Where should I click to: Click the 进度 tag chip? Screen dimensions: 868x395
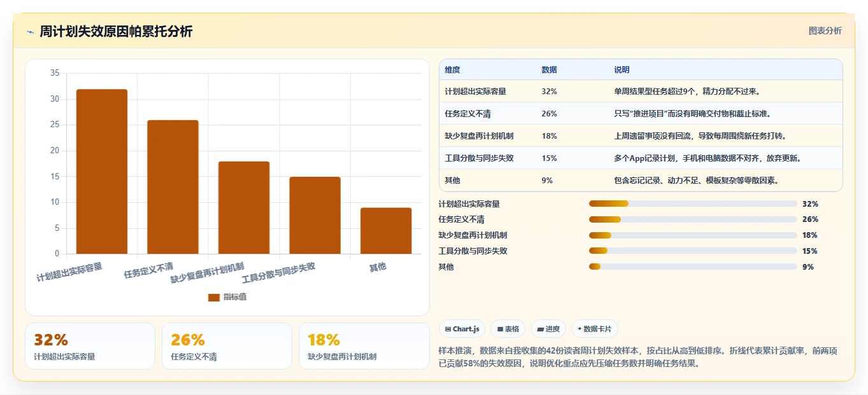point(548,329)
